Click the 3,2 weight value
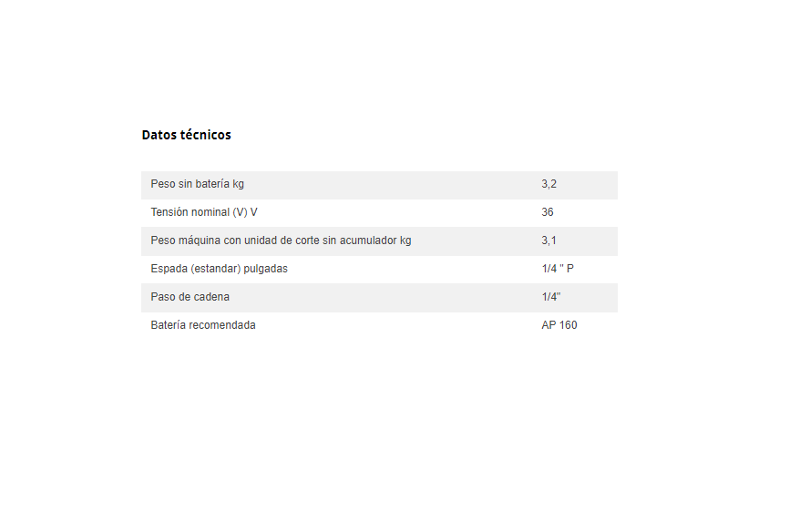This screenshot has width=810, height=532. pos(549,184)
